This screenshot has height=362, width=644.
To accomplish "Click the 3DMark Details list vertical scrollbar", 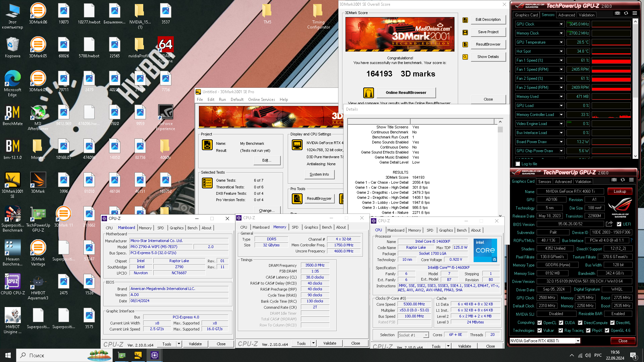I will pos(500,169).
